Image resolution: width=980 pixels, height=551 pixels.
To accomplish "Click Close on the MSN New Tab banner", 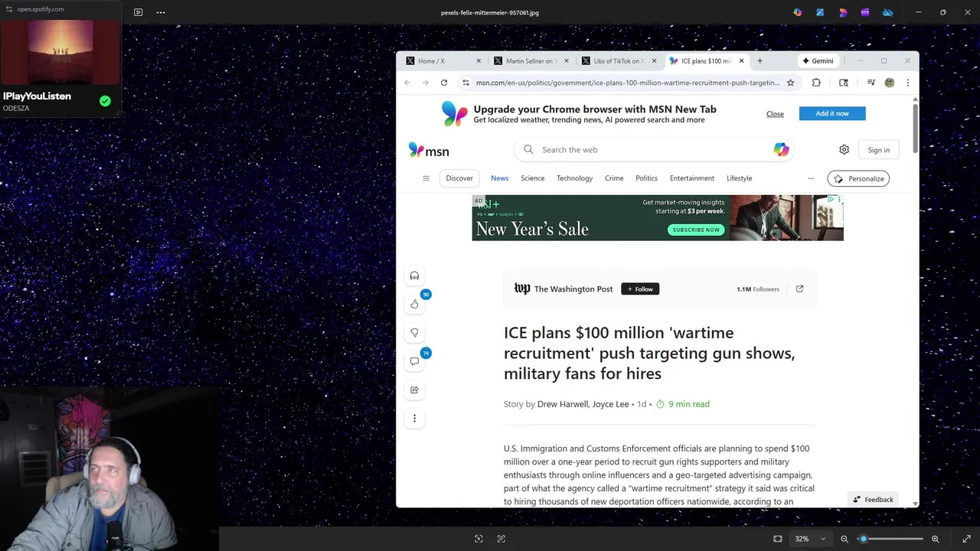I will pyautogui.click(x=775, y=114).
